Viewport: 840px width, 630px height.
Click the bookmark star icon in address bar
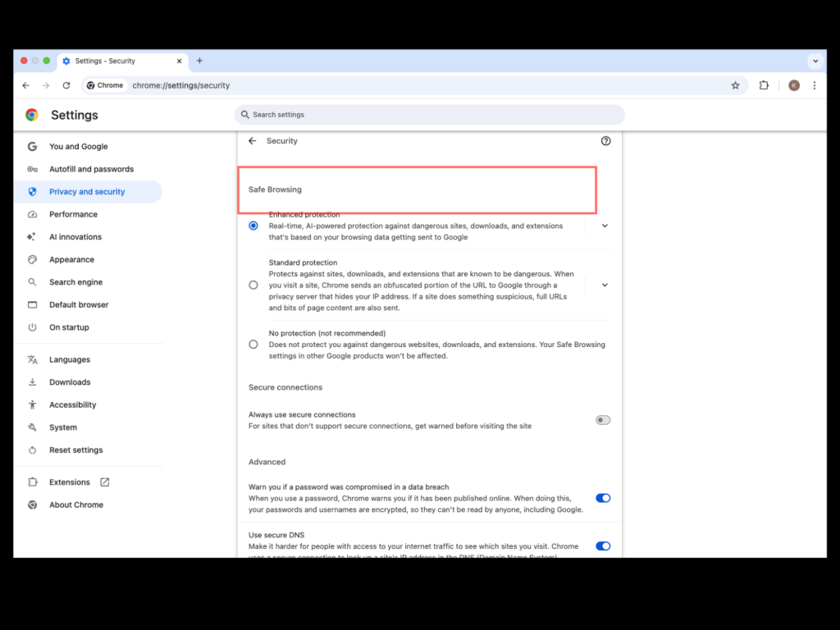coord(735,85)
